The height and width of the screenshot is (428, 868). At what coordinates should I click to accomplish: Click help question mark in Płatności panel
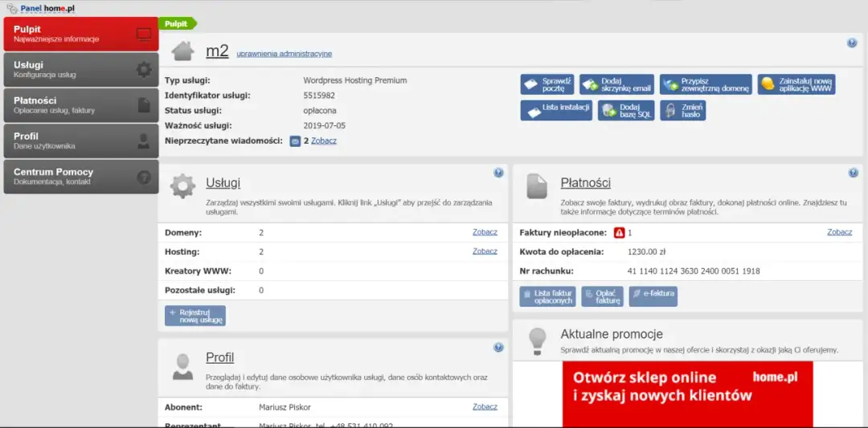(853, 173)
